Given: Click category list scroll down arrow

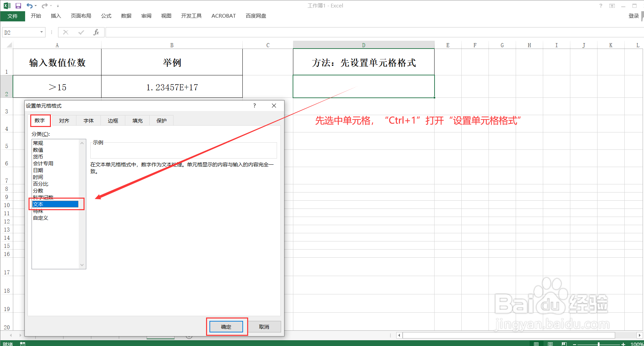Looking at the screenshot, I should pyautogui.click(x=82, y=265).
